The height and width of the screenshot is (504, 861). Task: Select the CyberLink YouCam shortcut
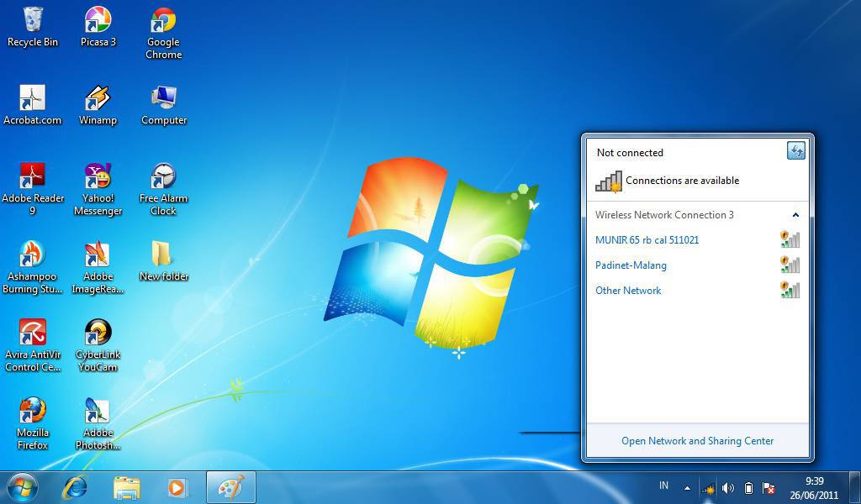tap(98, 345)
